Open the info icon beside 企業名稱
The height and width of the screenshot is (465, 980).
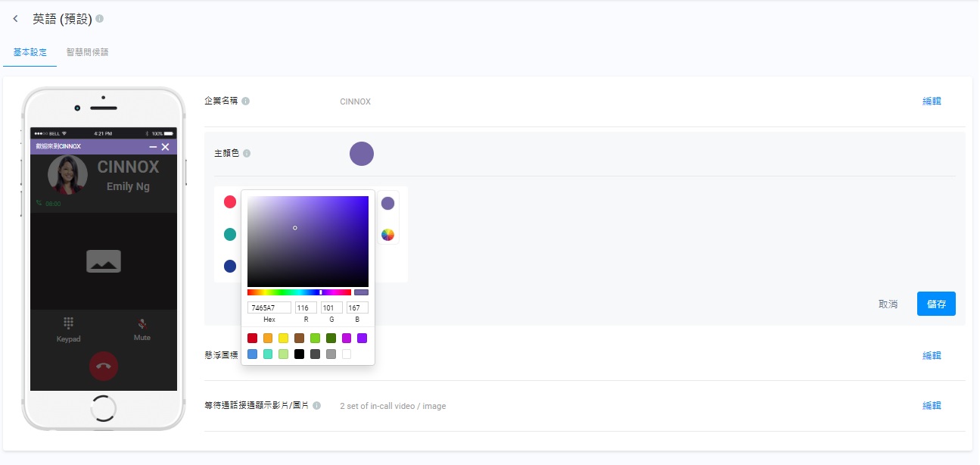click(246, 101)
